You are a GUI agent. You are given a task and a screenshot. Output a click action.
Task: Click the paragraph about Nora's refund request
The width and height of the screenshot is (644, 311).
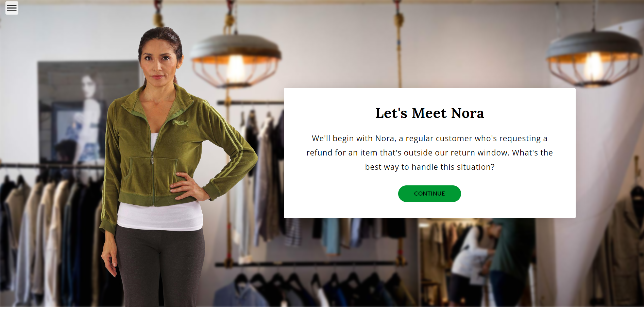(x=429, y=152)
